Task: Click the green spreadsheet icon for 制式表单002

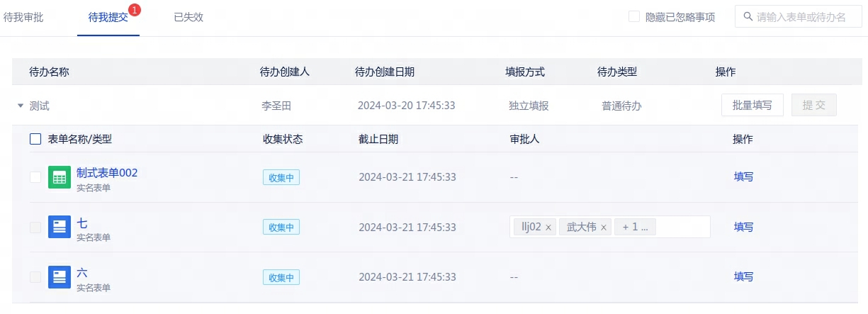Action: pyautogui.click(x=60, y=177)
